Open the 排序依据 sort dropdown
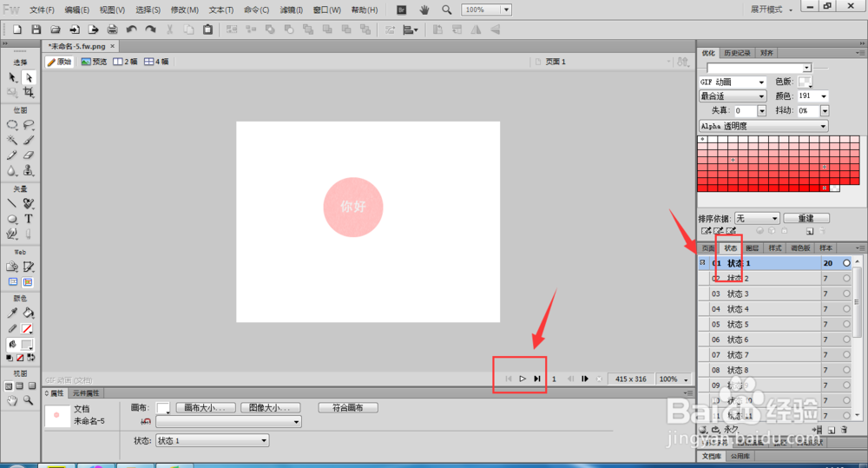 pos(757,219)
